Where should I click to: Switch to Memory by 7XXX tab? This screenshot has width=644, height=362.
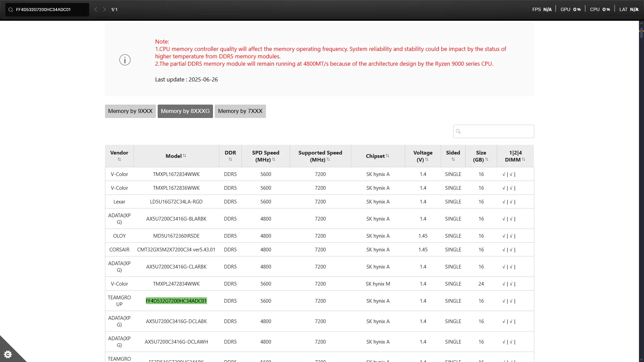240,111
